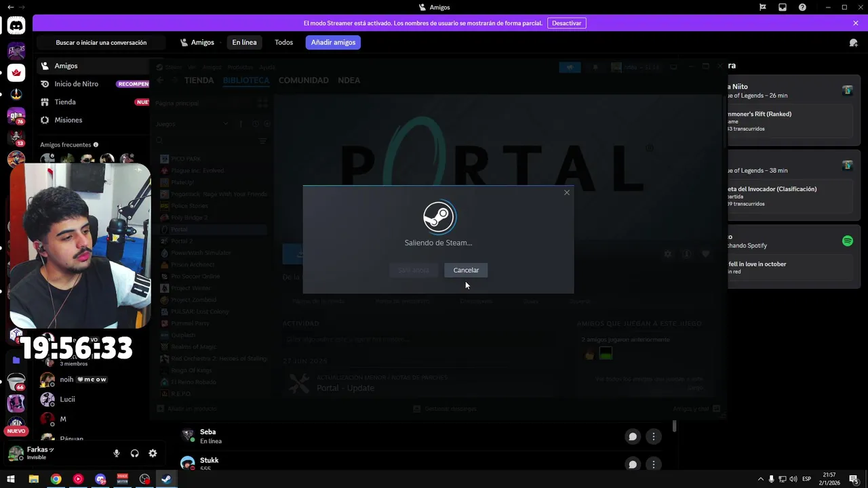Viewport: 868px width, 488px height.
Task: Open Google Chrome from taskbar
Action: [x=56, y=479]
